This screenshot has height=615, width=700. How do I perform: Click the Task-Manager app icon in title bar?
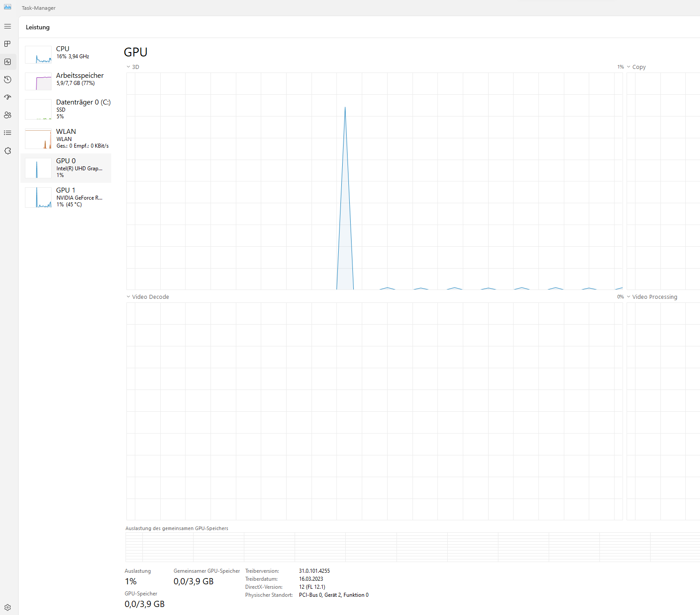pyautogui.click(x=8, y=7)
